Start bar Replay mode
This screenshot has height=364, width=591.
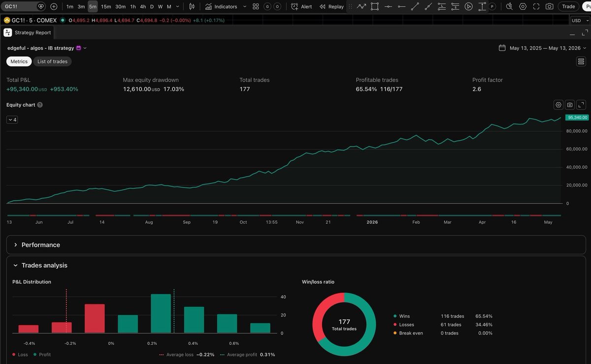[x=331, y=6]
